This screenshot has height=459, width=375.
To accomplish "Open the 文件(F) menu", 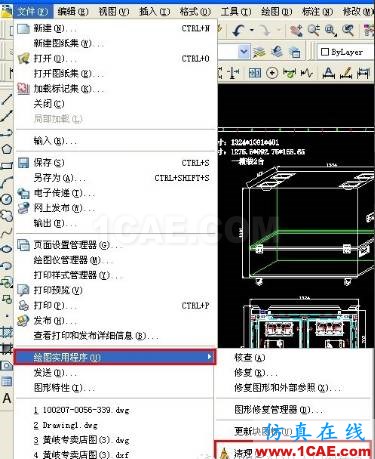I will click(x=33, y=12).
